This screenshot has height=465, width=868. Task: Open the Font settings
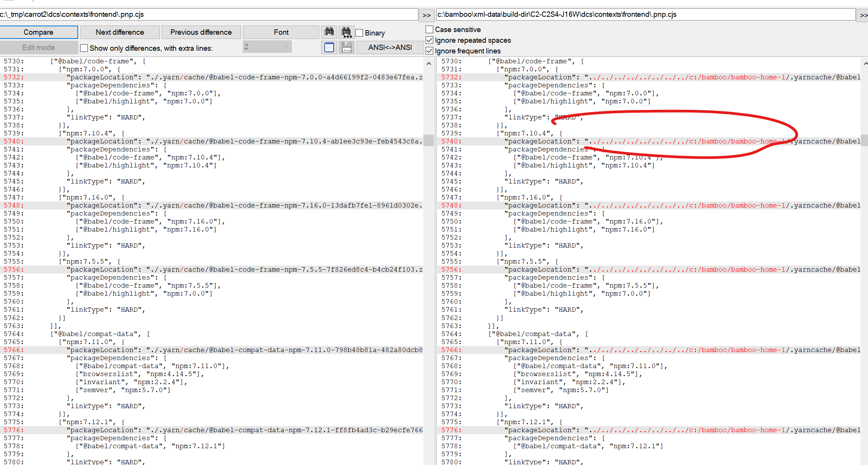pos(281,32)
